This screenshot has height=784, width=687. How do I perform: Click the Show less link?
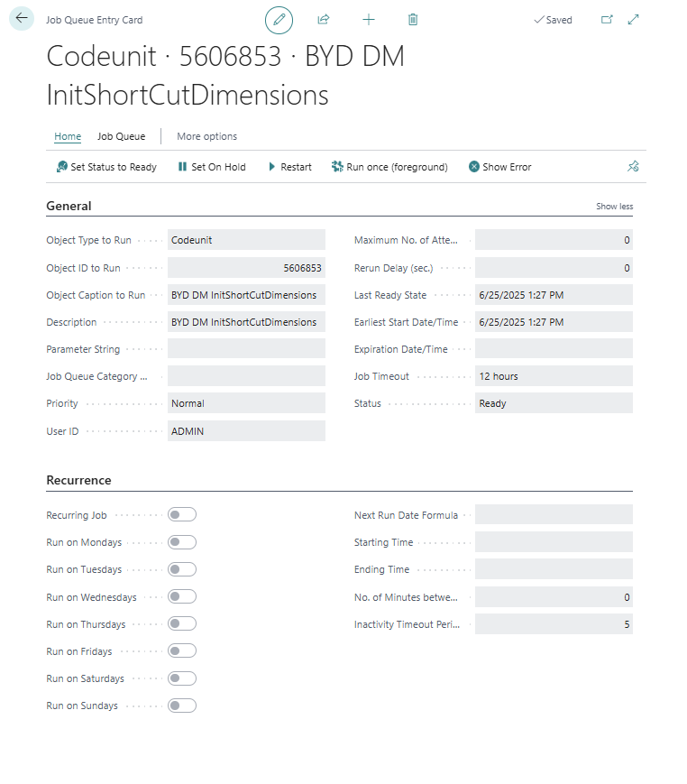coord(614,207)
